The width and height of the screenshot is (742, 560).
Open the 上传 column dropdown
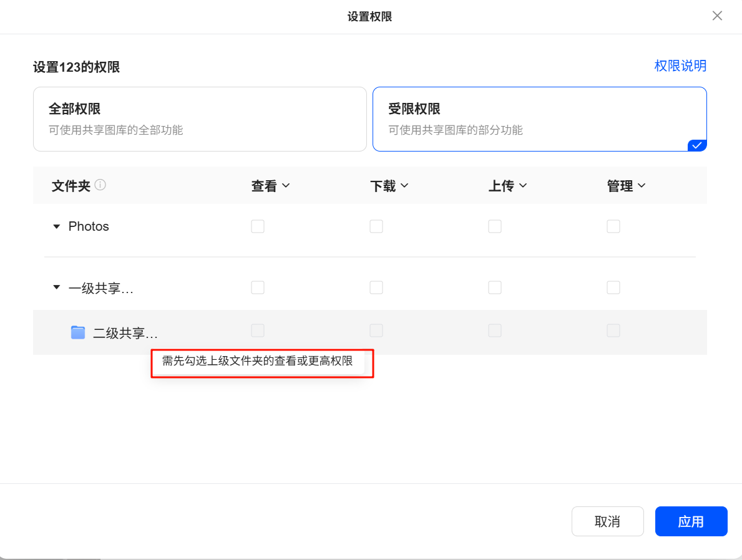tap(507, 185)
